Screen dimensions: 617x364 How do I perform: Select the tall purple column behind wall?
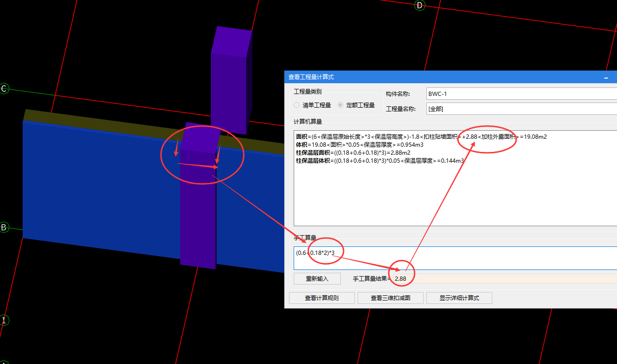point(229,80)
